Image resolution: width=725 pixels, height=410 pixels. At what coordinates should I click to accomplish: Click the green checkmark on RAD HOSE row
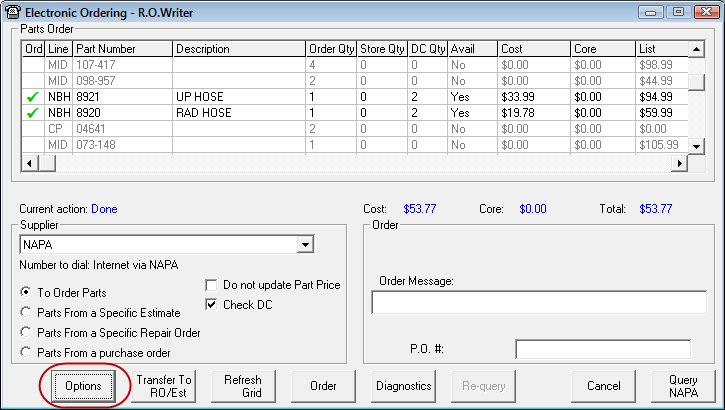click(33, 113)
